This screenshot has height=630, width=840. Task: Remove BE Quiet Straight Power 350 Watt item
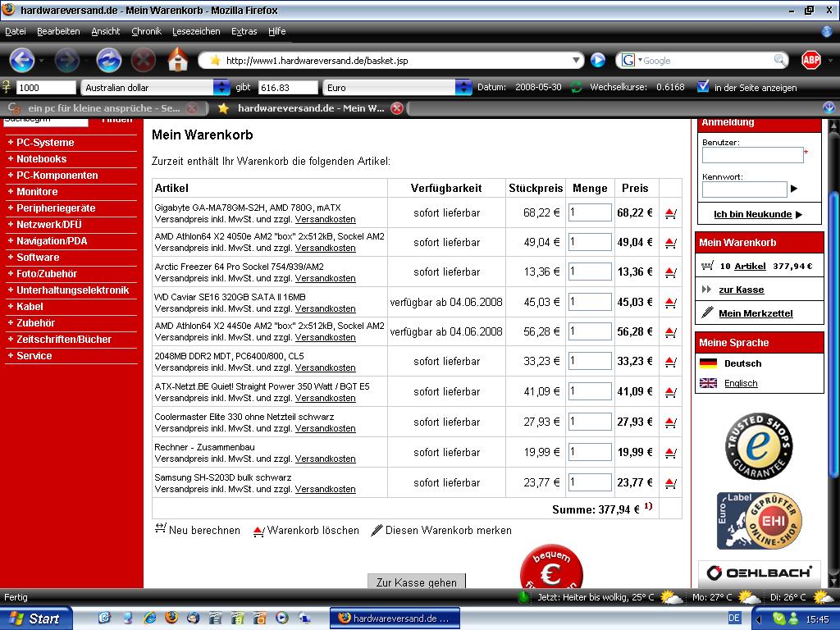pyautogui.click(x=670, y=392)
